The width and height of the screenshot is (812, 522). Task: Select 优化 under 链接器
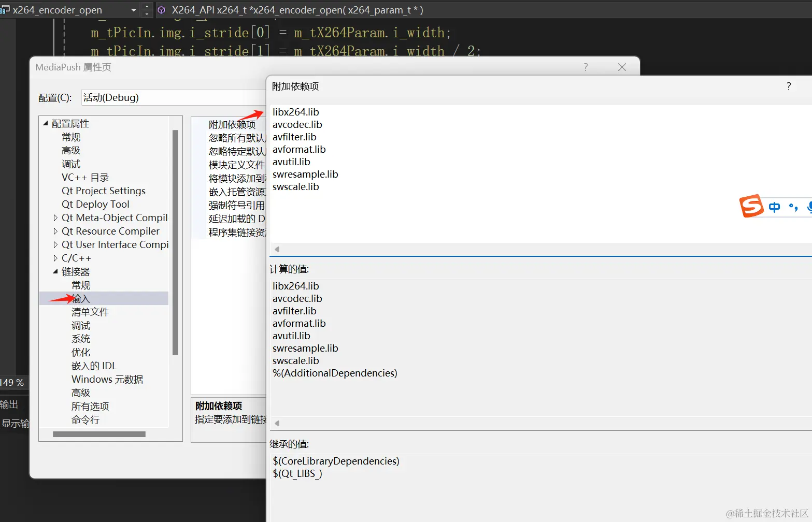[81, 353]
